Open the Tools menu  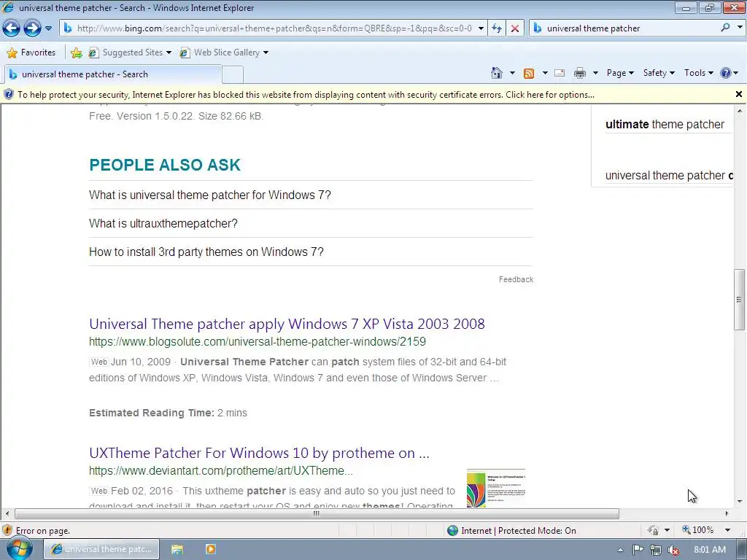698,73
